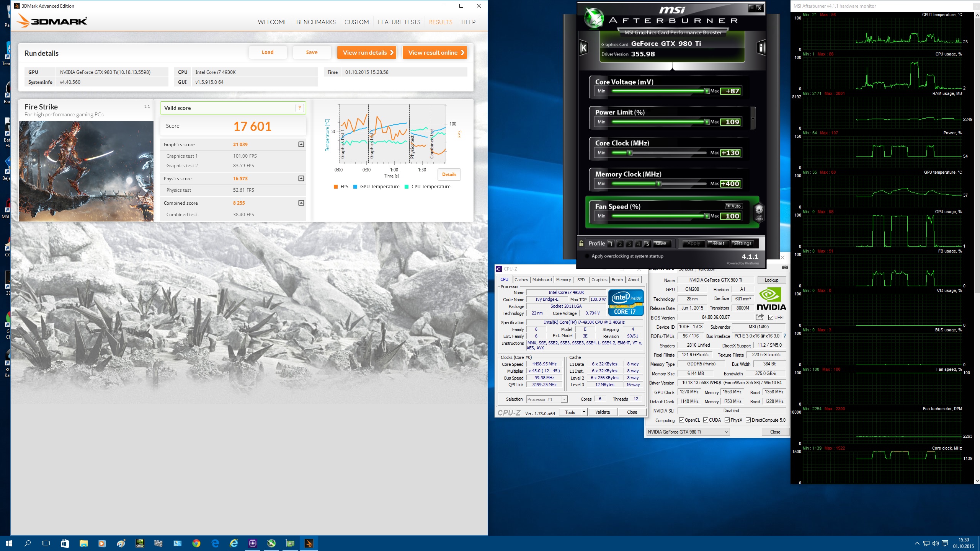Collapse the Graphics score section
Screen dimensions: 980x551
coord(301,144)
